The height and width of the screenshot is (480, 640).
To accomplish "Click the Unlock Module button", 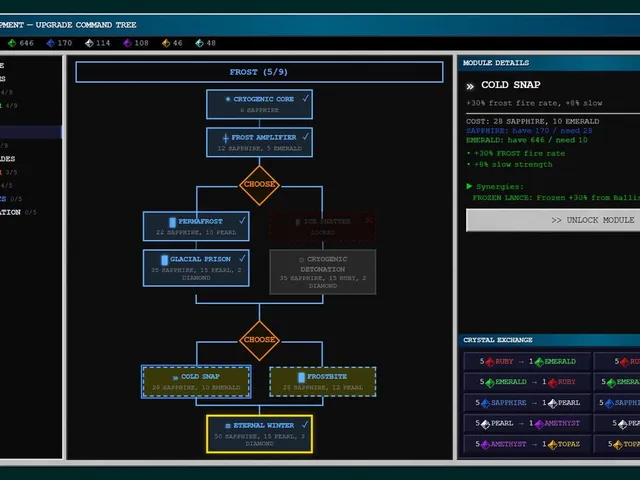I will (553, 220).
